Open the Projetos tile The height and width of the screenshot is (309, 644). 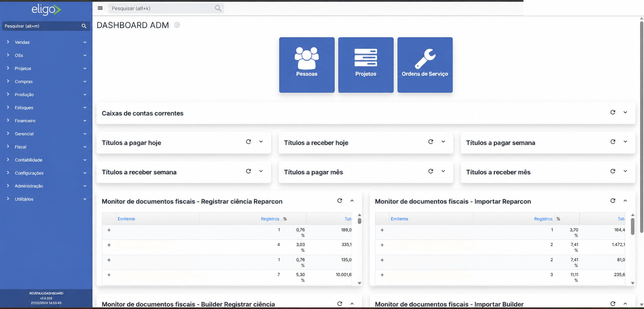point(366,65)
